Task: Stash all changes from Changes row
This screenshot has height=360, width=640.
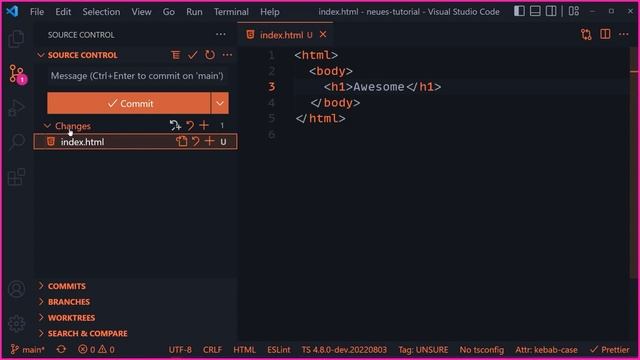Action: [x=175, y=125]
